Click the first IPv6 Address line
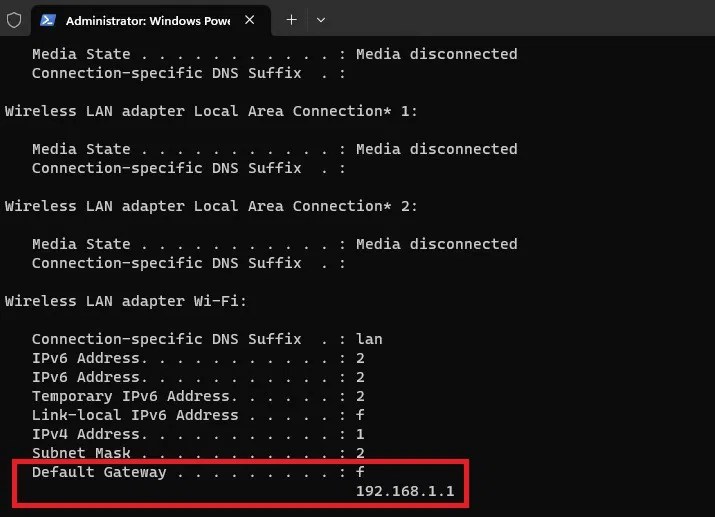 tap(198, 358)
